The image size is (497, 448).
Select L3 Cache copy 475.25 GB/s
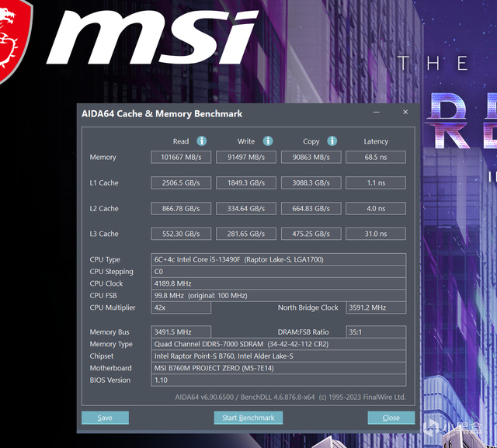point(311,234)
